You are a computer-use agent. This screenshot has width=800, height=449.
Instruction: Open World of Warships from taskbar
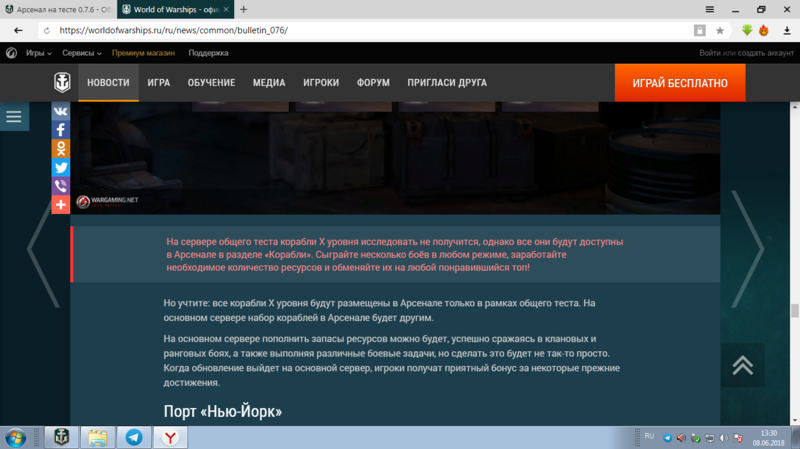[x=61, y=437]
